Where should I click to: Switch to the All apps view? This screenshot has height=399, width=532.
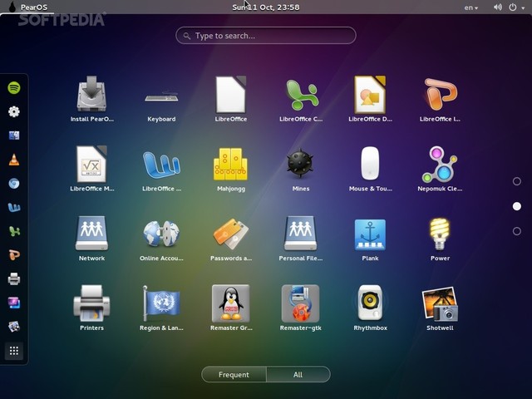pyautogui.click(x=298, y=374)
